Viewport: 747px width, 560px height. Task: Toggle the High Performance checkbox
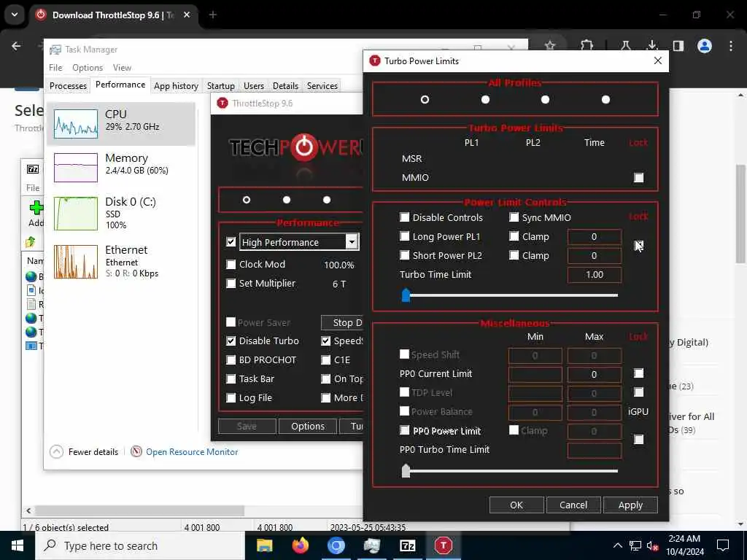231,242
